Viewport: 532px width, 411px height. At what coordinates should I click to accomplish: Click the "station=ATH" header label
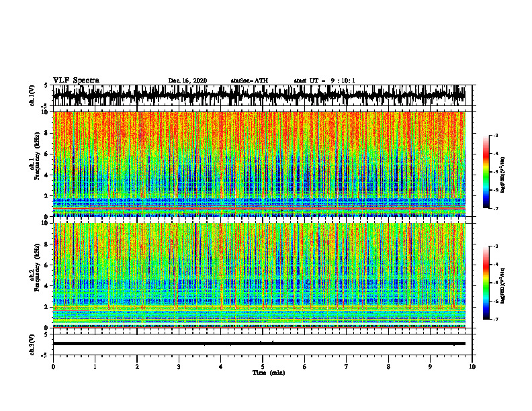point(249,81)
